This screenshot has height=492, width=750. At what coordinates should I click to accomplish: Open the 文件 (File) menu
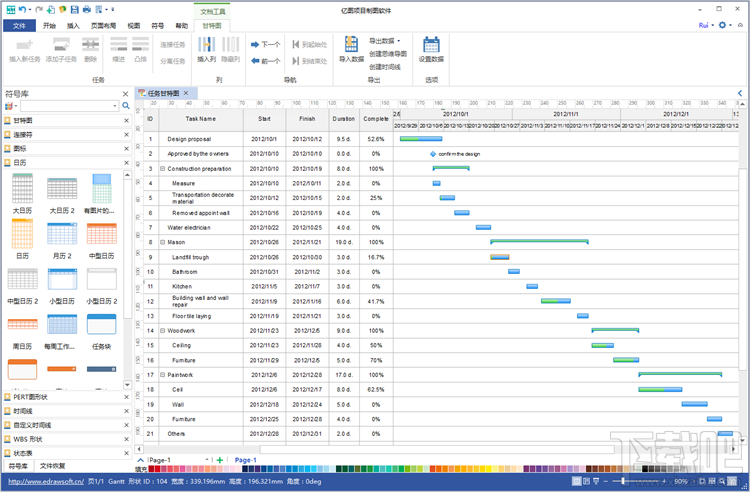[x=19, y=26]
